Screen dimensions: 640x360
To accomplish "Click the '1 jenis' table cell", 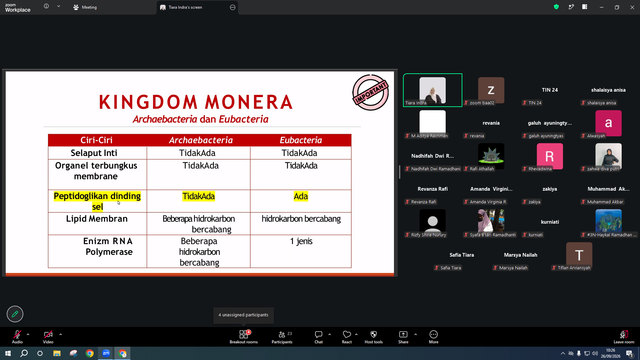I will tap(301, 251).
